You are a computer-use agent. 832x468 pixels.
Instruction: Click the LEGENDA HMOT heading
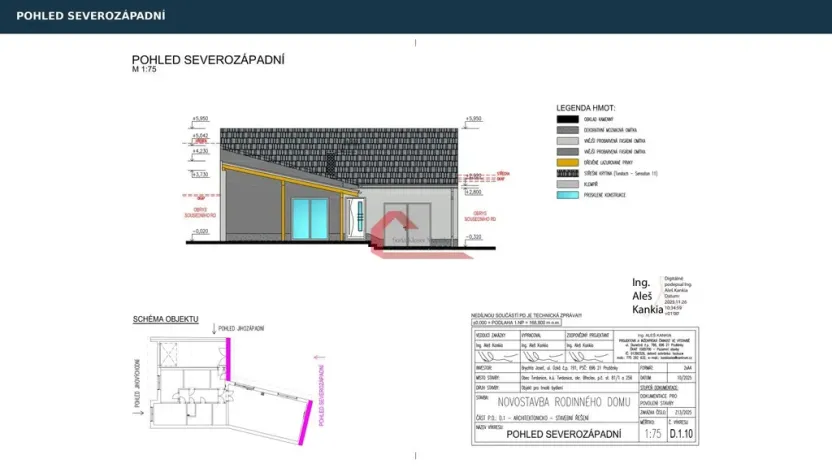pos(586,108)
